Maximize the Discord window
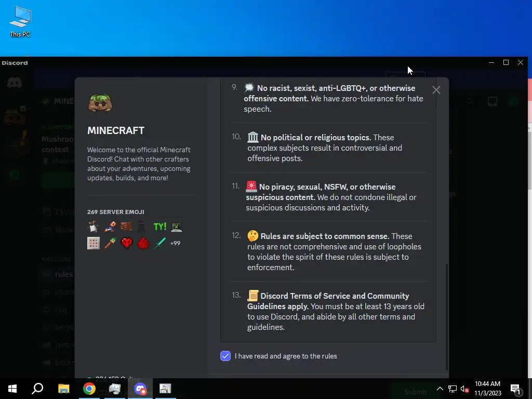Image resolution: width=532 pixels, height=399 pixels. (506, 62)
